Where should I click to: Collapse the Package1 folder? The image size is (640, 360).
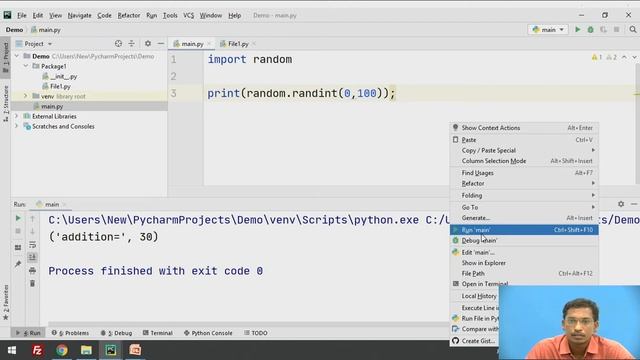point(26,66)
